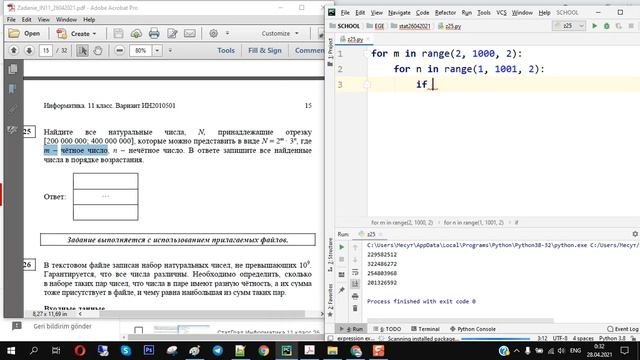Click the zoom out minus button
This screenshot has height=360, width=640.
tap(119, 51)
